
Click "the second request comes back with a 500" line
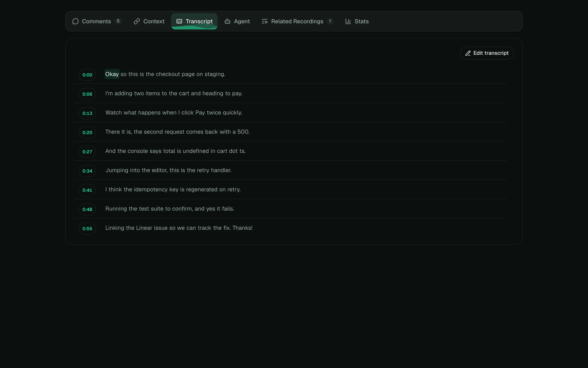[x=177, y=132]
